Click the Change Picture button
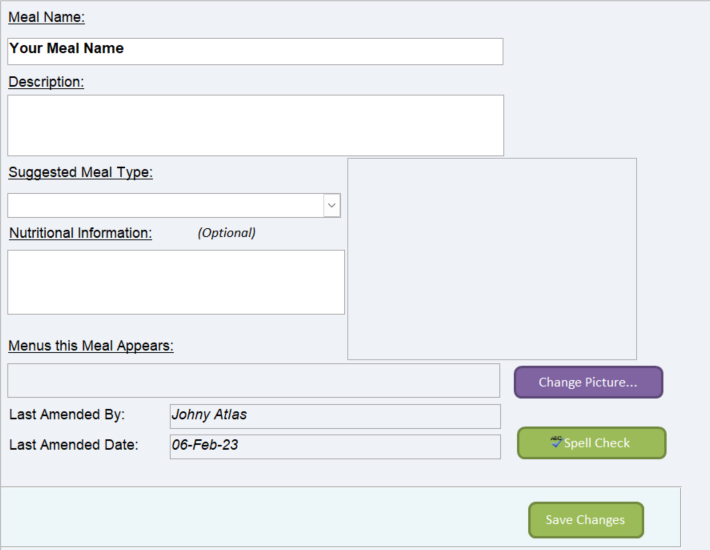 click(x=588, y=383)
